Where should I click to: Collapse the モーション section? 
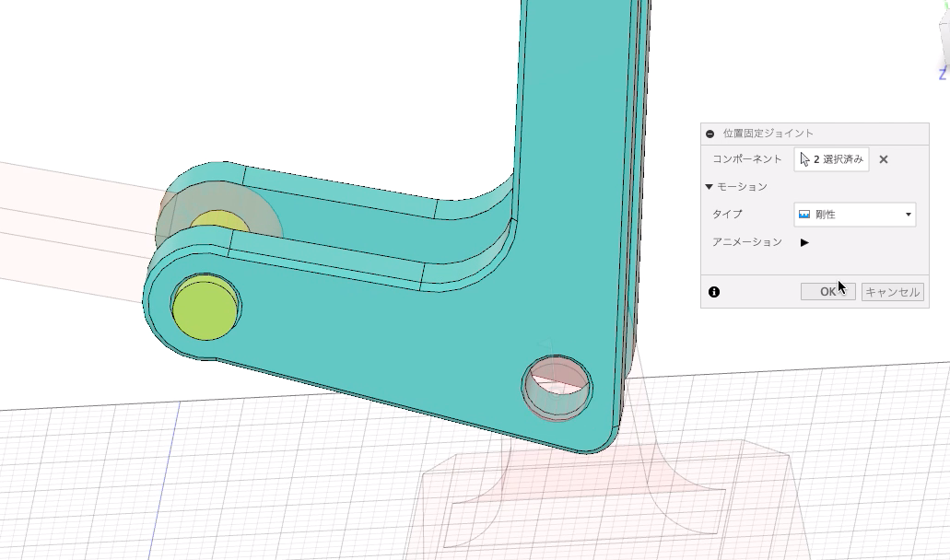pyautogui.click(x=709, y=186)
